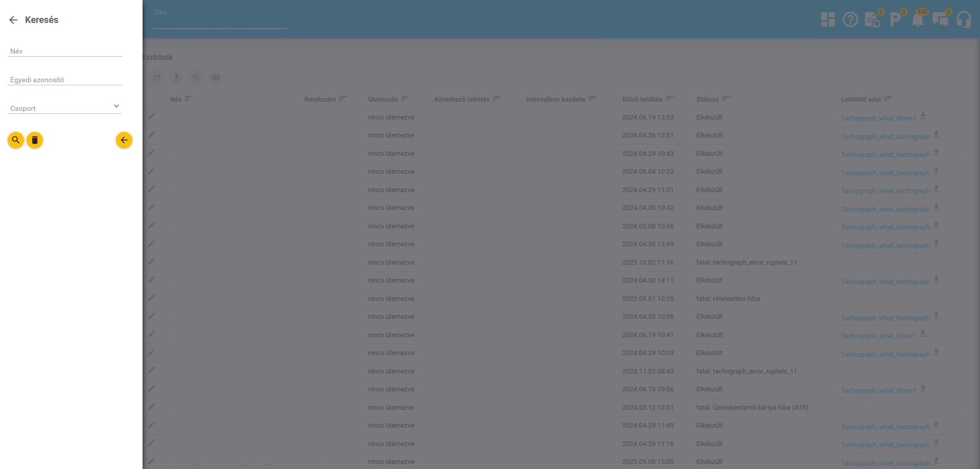Open the first Tachograph_what_driver1 link
This screenshot has width=980, height=469.
pos(878,119)
